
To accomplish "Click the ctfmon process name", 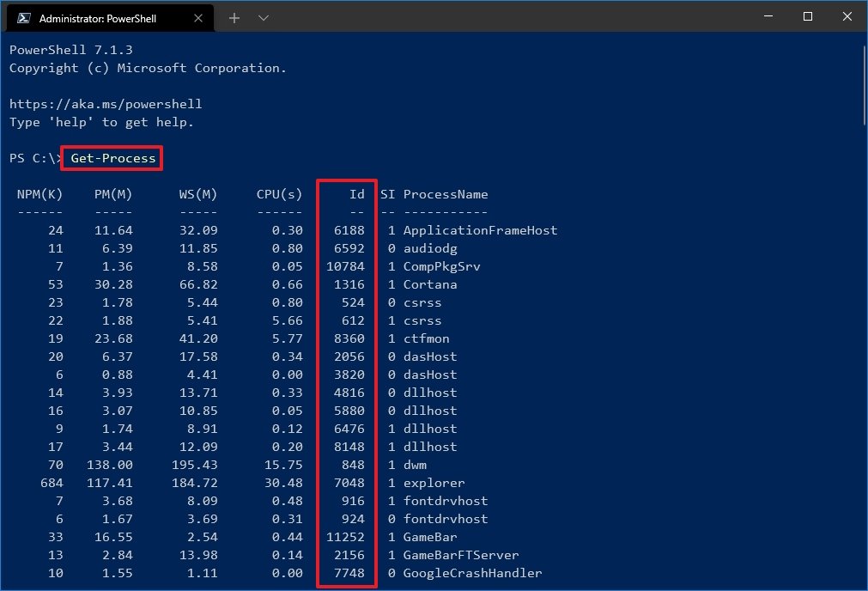I will 426,338.
